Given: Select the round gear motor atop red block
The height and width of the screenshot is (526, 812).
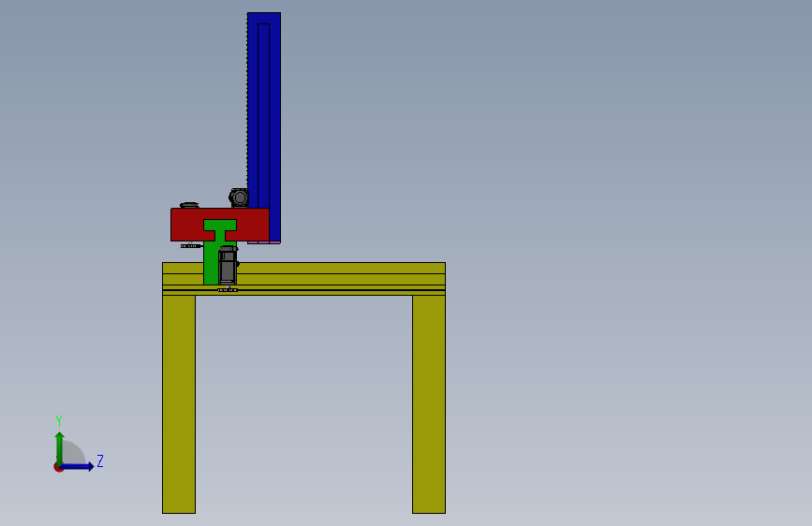Looking at the screenshot, I should (x=239, y=197).
